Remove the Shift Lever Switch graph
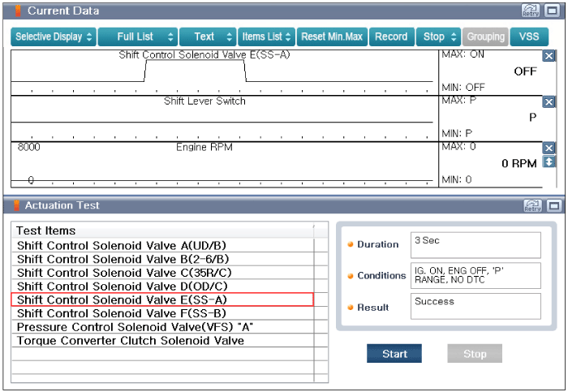 [549, 101]
